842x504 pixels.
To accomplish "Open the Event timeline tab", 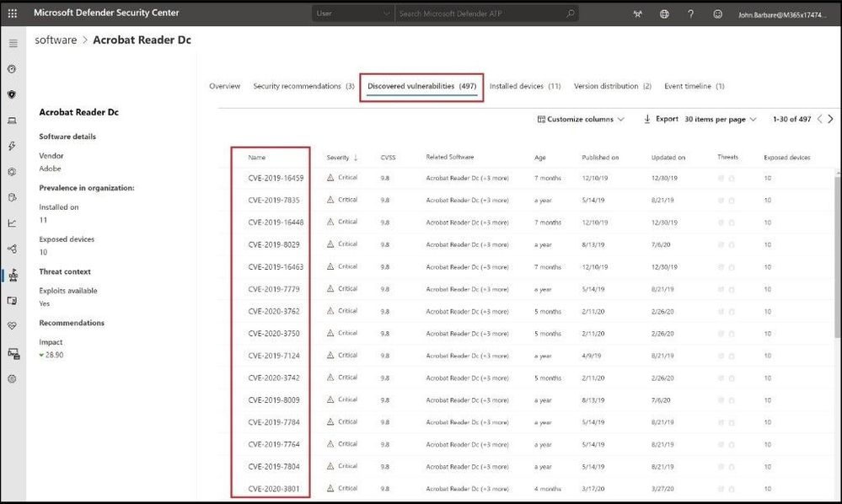I will [694, 86].
